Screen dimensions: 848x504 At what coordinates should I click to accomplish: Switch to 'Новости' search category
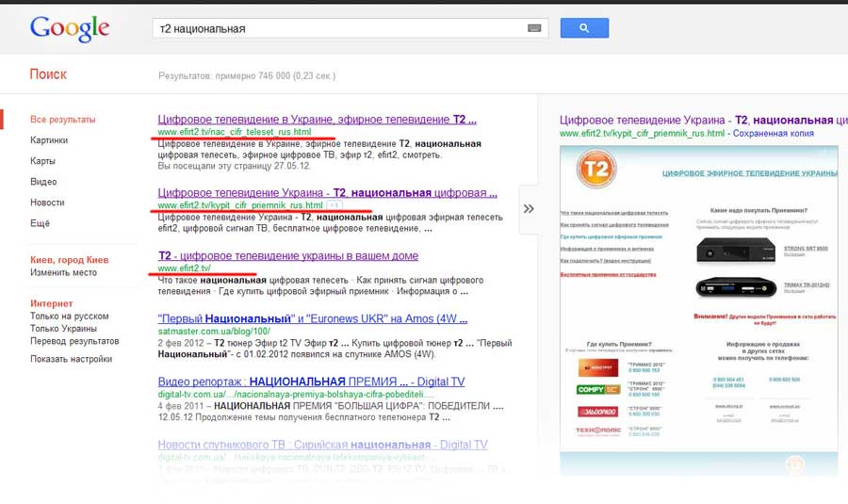[x=47, y=203]
